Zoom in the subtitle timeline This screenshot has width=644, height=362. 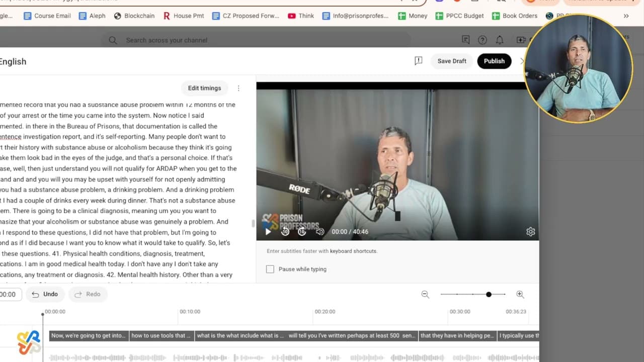pyautogui.click(x=520, y=295)
